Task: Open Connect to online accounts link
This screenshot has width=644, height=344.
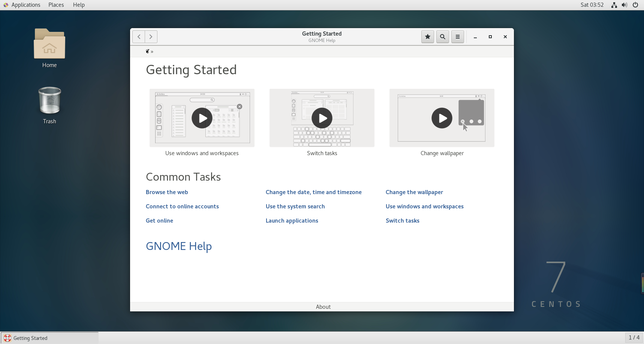Action: (182, 206)
